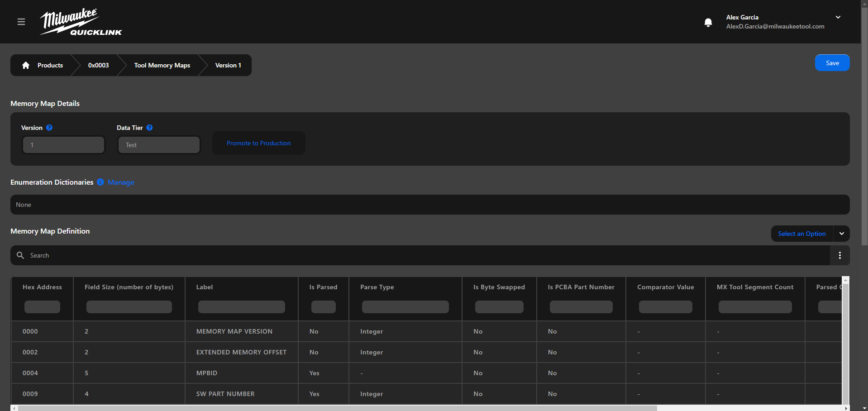Open the table options kebab menu
Screen dimensions: 868x411
coord(840,255)
